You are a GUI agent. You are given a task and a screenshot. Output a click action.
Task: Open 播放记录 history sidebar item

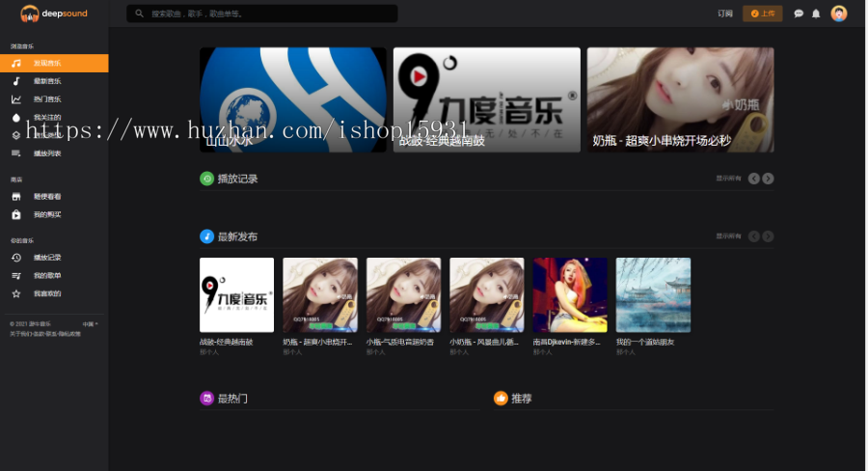(54, 258)
